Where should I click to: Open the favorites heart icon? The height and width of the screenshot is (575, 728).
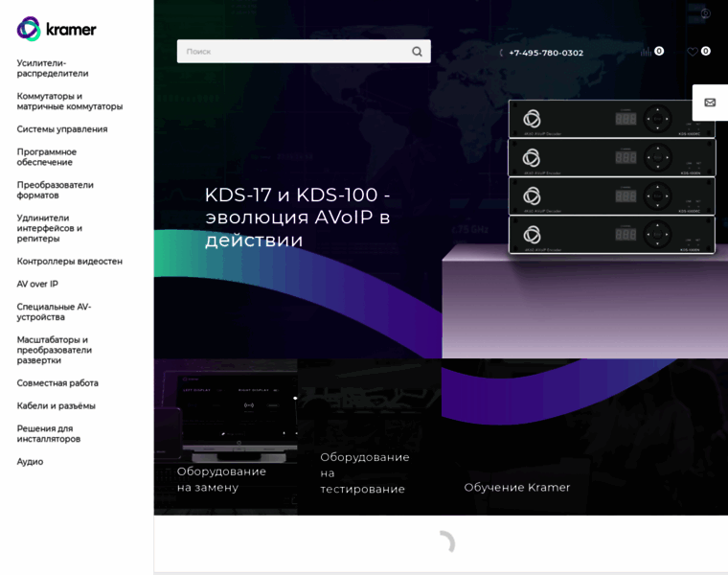click(x=693, y=52)
